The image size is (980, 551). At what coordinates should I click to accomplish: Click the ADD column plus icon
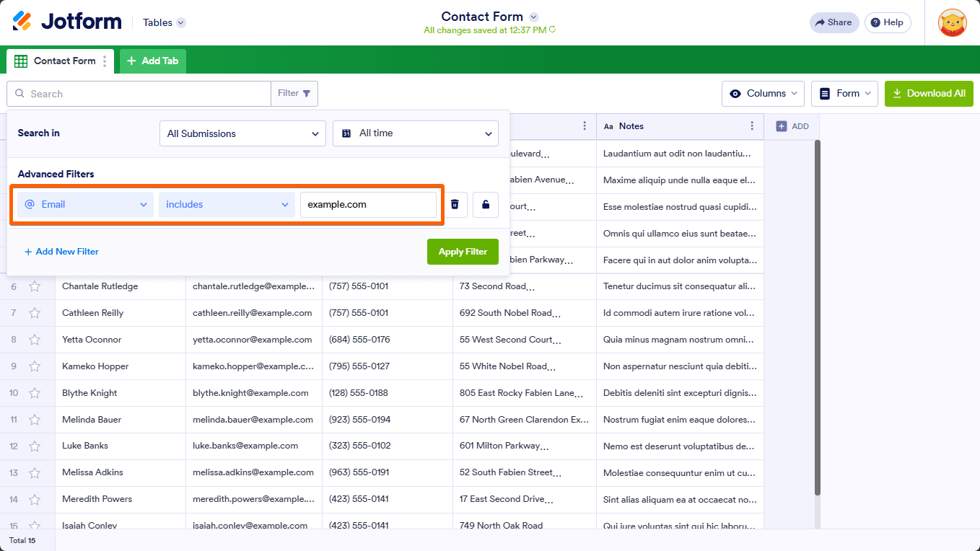pyautogui.click(x=782, y=126)
